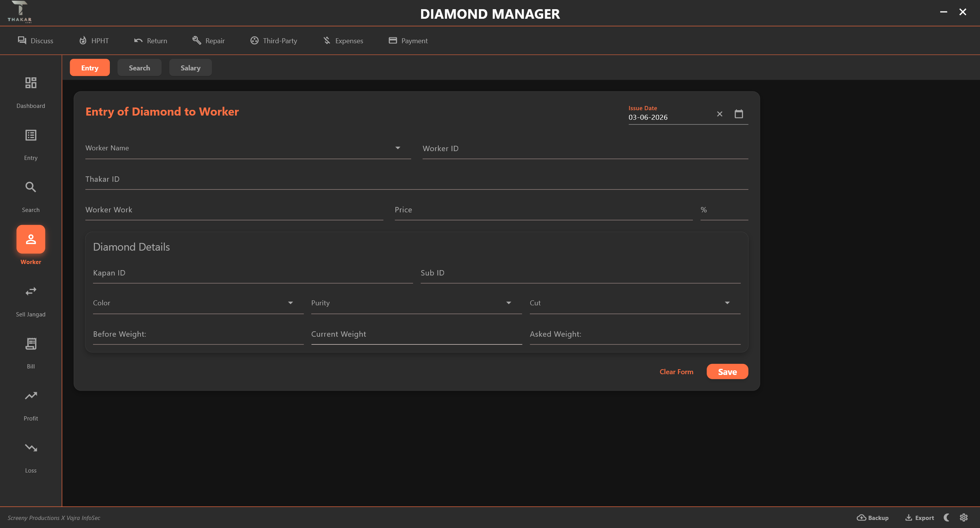The image size is (980, 528).
Task: Focus the percent (%) field
Action: 724,210
